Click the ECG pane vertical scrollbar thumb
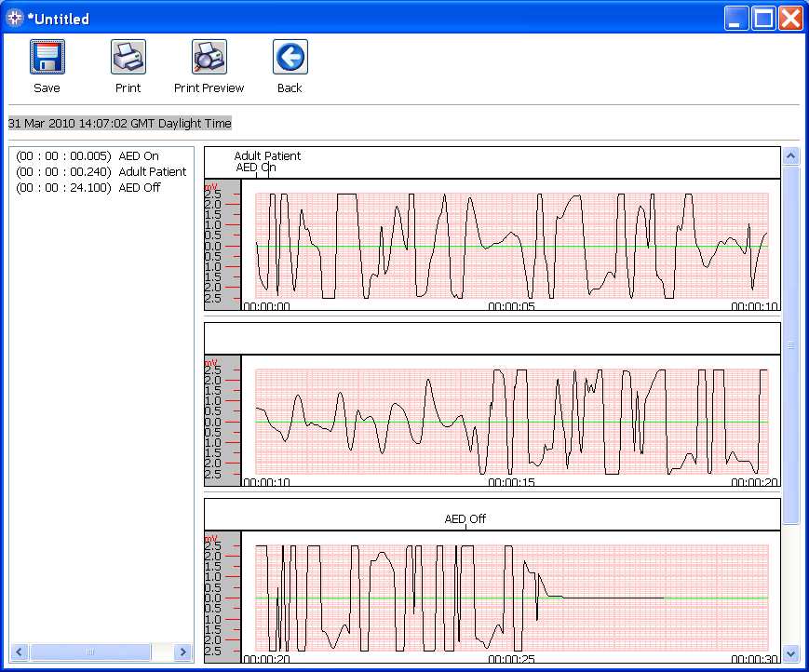The width and height of the screenshot is (809, 672). [791, 344]
